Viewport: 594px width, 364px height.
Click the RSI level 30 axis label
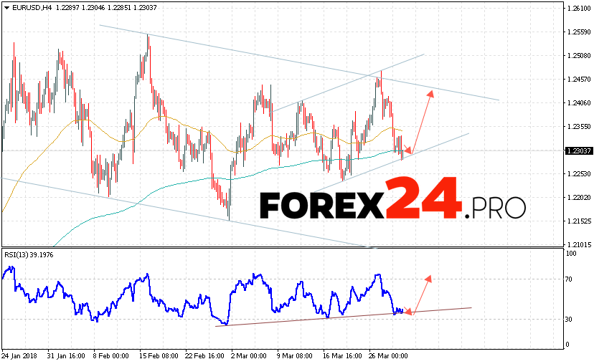572,319
